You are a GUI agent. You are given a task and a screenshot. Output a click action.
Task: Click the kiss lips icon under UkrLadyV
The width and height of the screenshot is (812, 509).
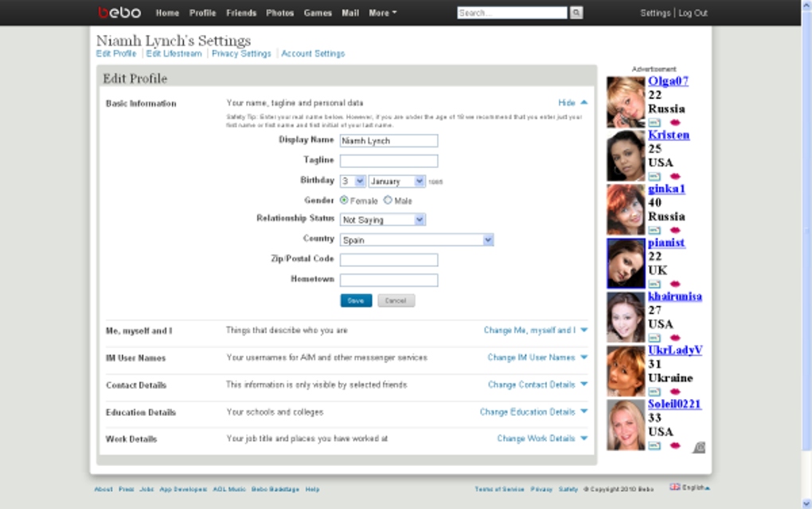(675, 392)
